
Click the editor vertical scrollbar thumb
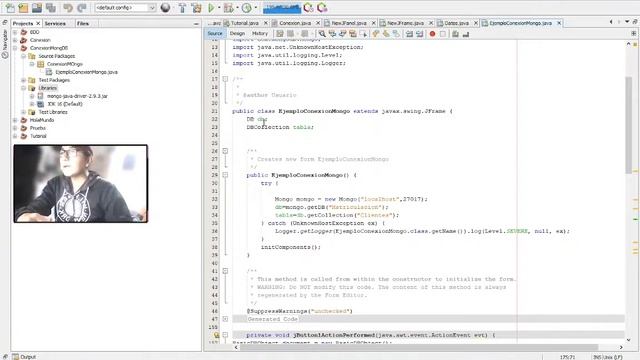628,125
